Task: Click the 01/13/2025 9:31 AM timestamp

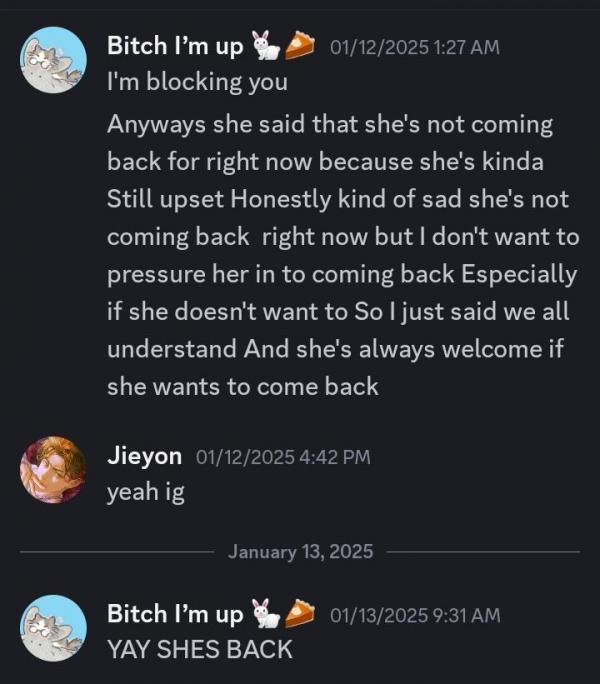Action: [x=415, y=616]
